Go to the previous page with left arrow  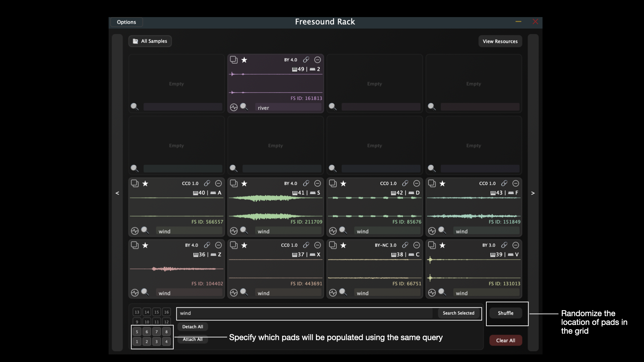(117, 193)
